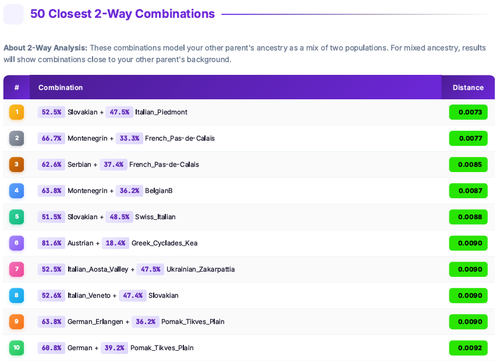
Task: Click the teal rank 5 badge
Action: tap(16, 217)
